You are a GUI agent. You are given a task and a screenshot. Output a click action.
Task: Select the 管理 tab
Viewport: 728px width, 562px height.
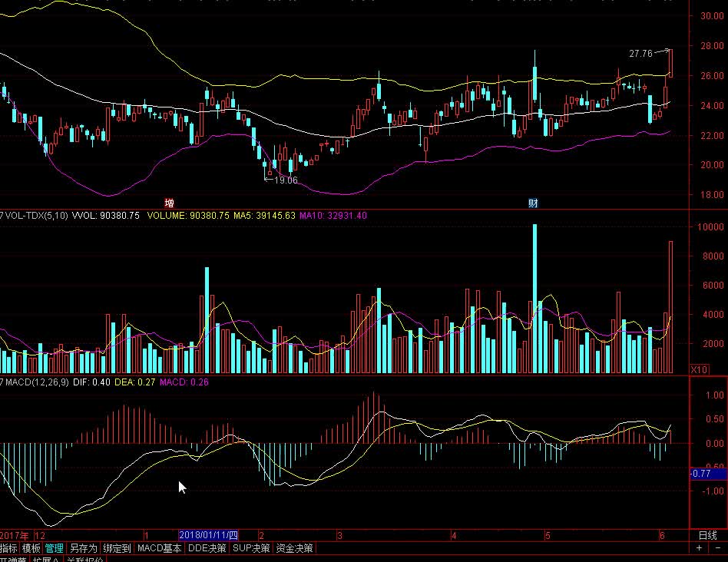pos(54,549)
